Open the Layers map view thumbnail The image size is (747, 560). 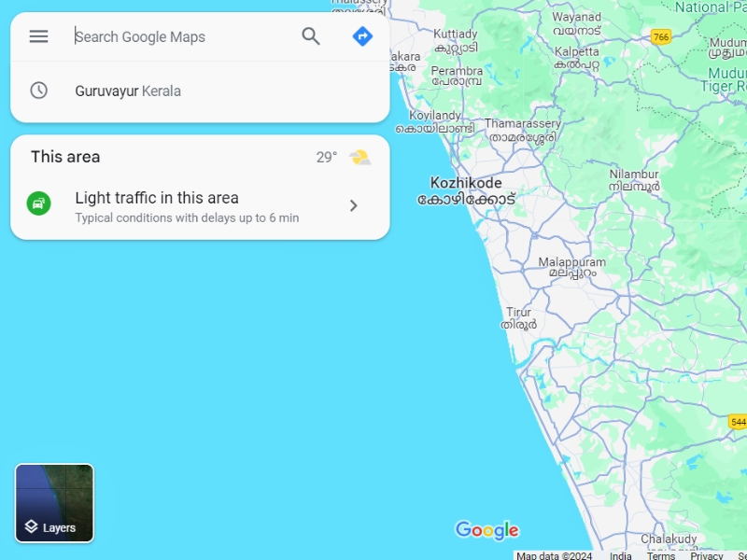tap(54, 503)
